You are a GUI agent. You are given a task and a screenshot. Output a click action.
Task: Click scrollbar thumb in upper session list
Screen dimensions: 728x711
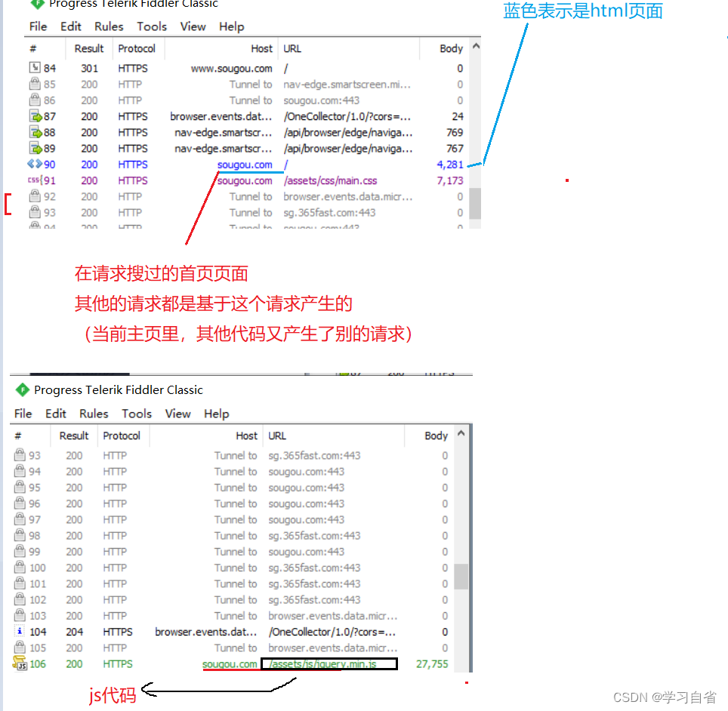point(475,203)
